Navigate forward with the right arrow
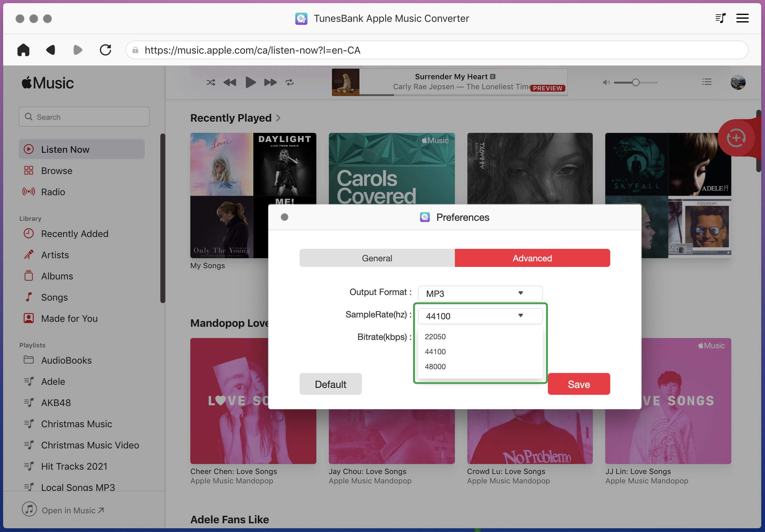765x532 pixels. coord(78,50)
